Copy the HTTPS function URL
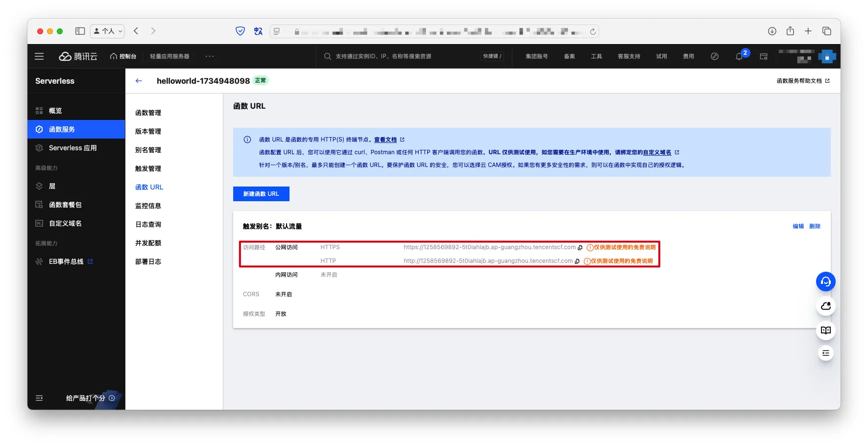Image resolution: width=868 pixels, height=446 pixels. pyautogui.click(x=580, y=248)
